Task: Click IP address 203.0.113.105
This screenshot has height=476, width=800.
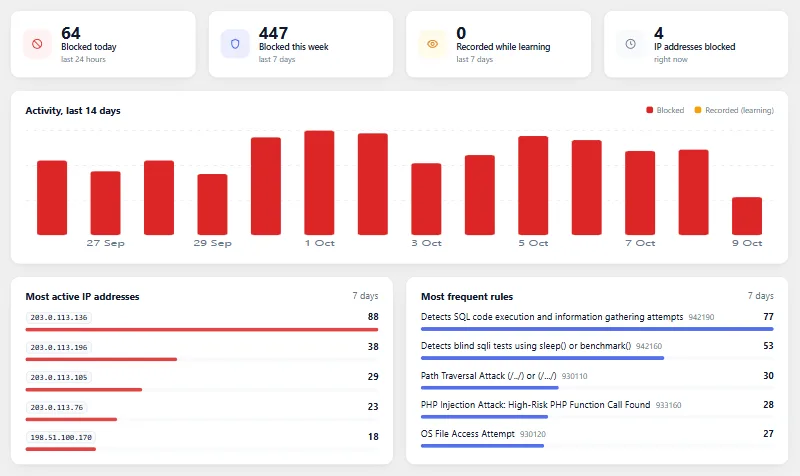Action: [59, 378]
